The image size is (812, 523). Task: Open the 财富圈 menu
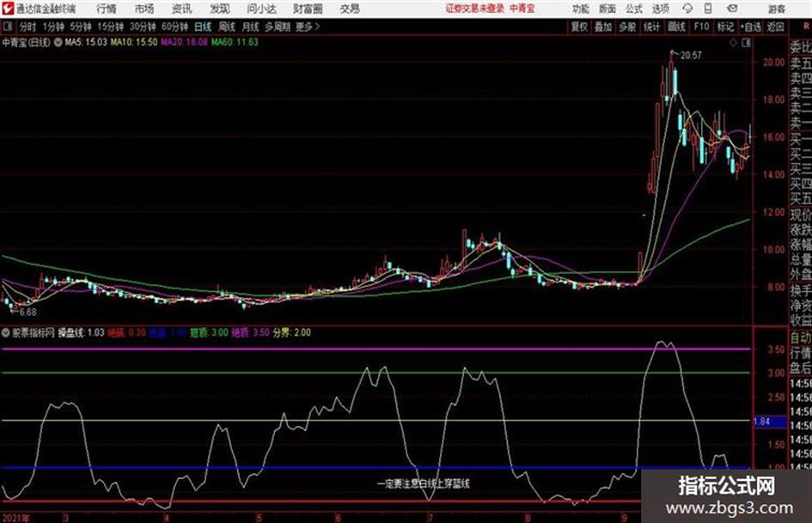pyautogui.click(x=308, y=9)
